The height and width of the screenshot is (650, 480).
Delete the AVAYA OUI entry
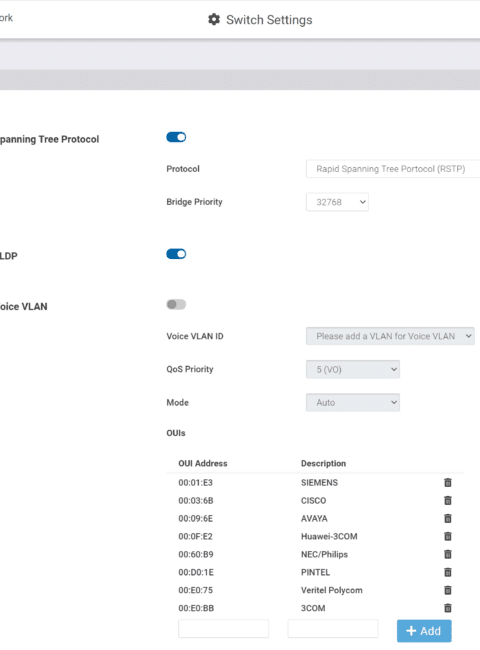tap(448, 518)
